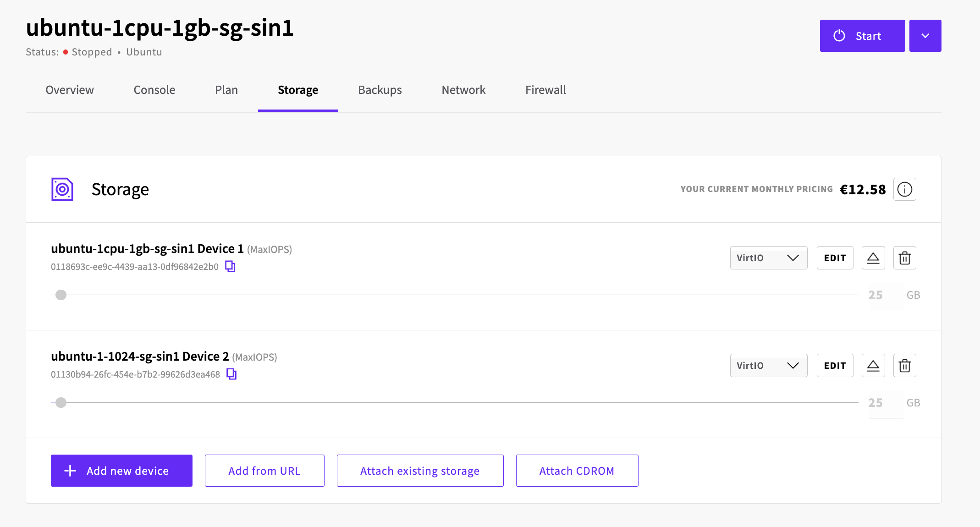The width and height of the screenshot is (980, 527).
Task: Open VirtIO dropdown for Device 2
Action: coord(769,366)
